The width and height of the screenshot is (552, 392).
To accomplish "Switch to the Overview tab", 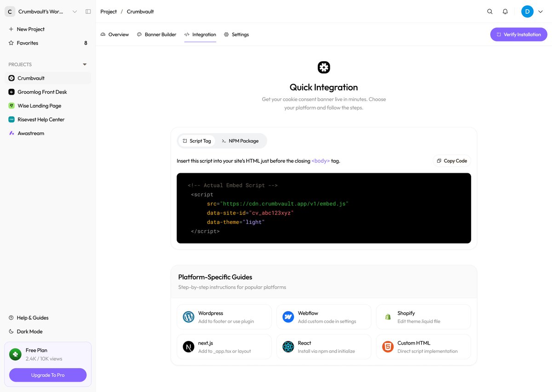I will click(x=115, y=34).
